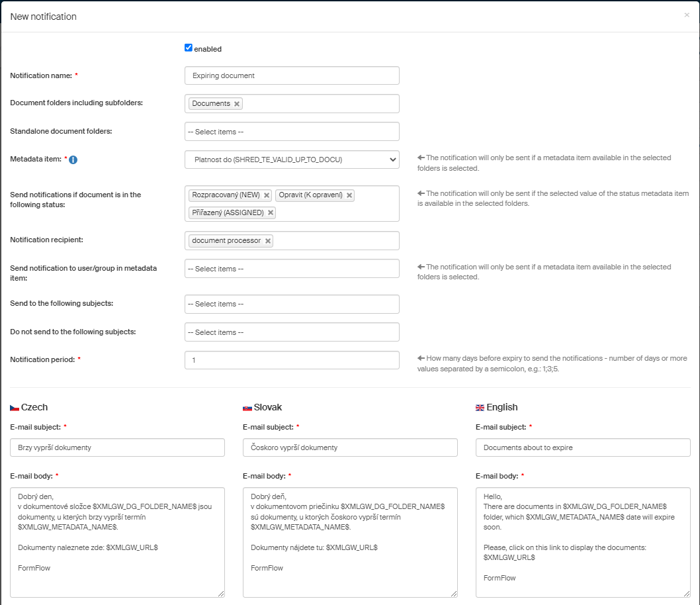700x605 pixels.
Task: Click the Slovak e-mail subject field
Action: pos(350,447)
